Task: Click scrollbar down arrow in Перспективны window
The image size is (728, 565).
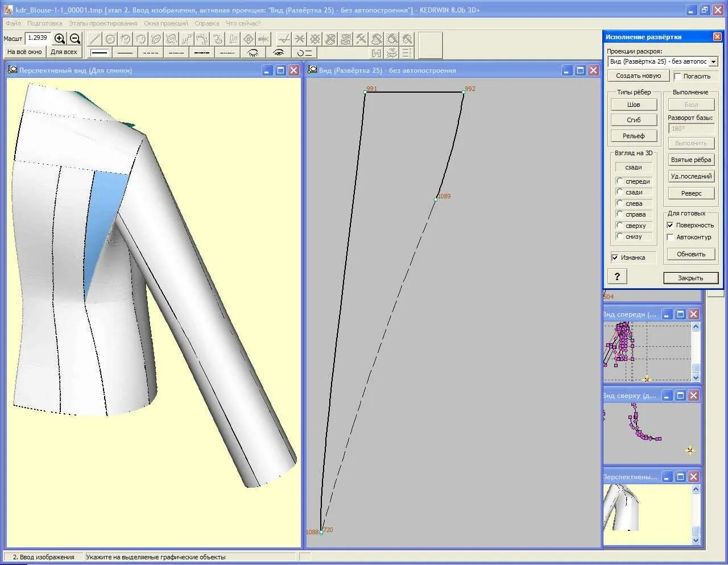Action: tap(696, 540)
